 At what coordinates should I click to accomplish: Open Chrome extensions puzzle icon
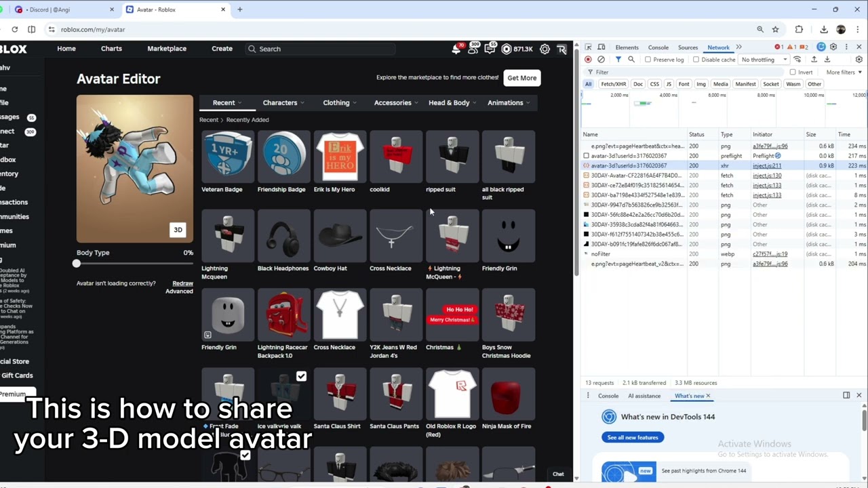coord(799,29)
